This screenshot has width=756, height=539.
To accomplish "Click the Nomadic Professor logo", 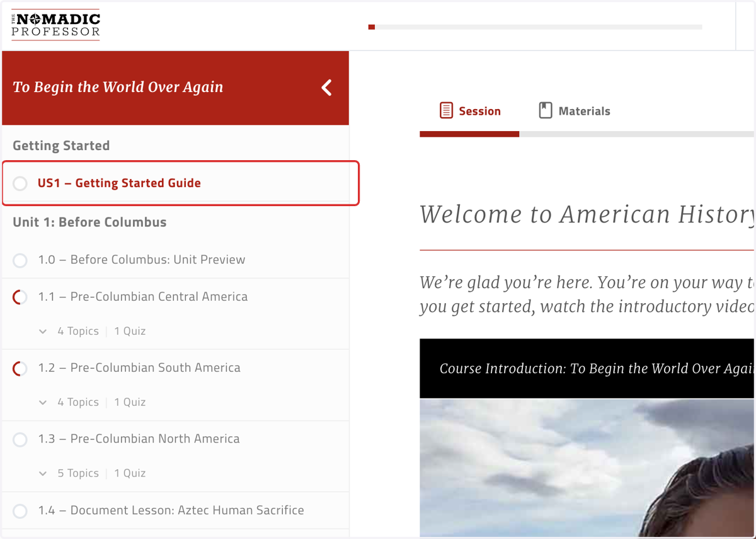I will (x=55, y=25).
